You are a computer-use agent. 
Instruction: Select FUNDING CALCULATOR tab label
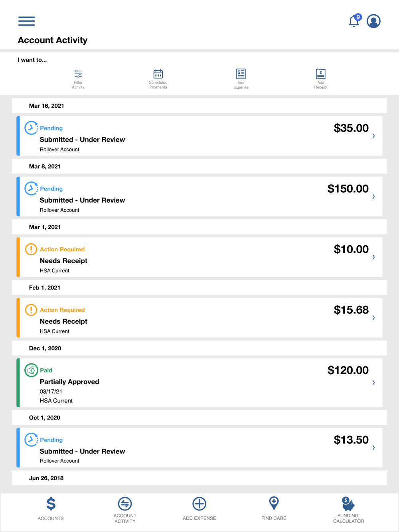coord(348,518)
